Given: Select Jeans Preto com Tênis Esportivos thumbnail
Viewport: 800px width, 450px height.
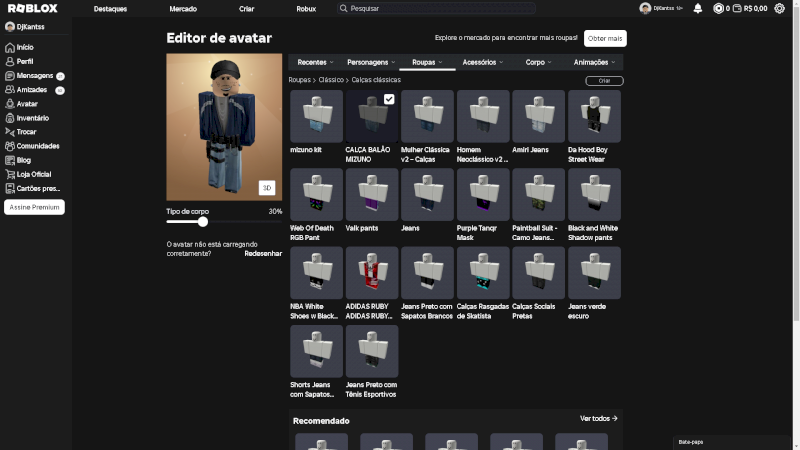Looking at the screenshot, I should [x=372, y=352].
